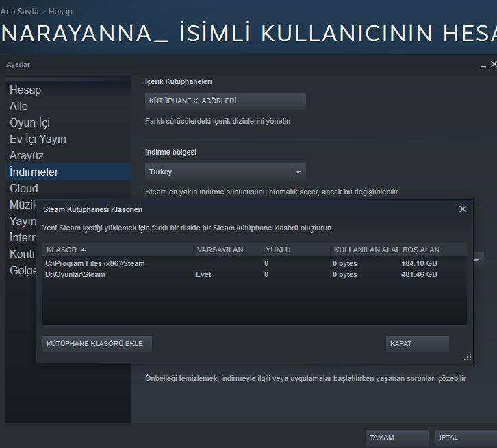Cancel settings with İPTAL
Image resolution: width=497 pixels, height=448 pixels.
[x=466, y=438]
